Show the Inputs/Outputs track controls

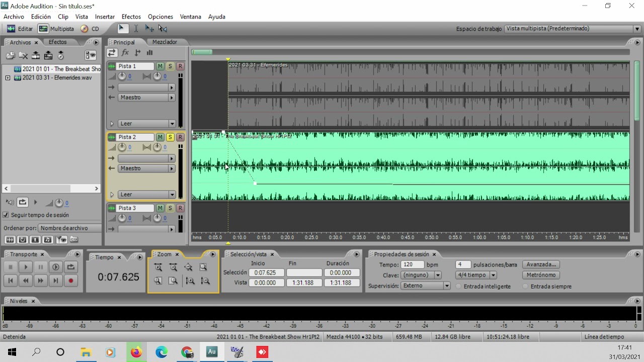[x=112, y=52]
